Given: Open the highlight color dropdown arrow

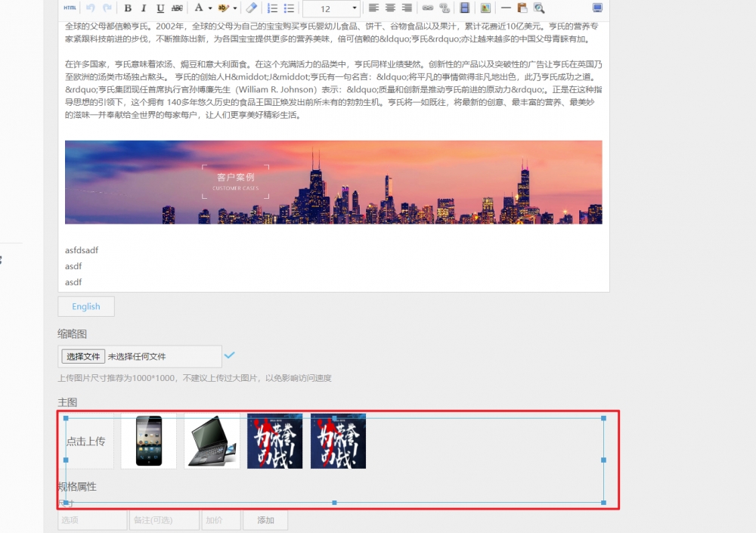Looking at the screenshot, I should pos(235,8).
